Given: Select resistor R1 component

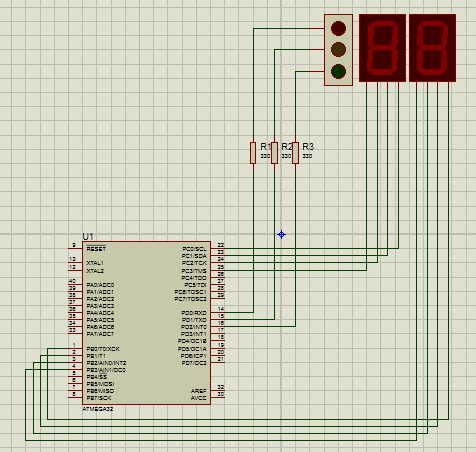Looking at the screenshot, I should (x=253, y=153).
